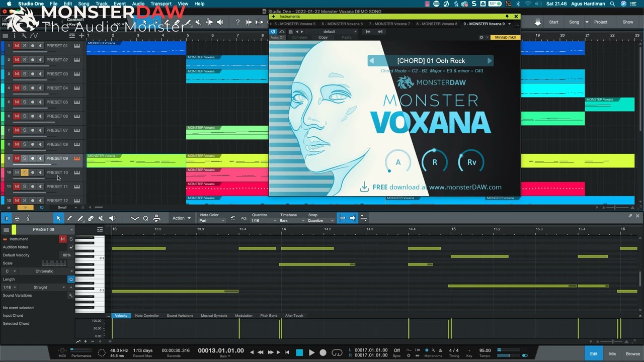Image resolution: width=644 pixels, height=362 pixels.
Task: Click Copy in plugin header
Action: click(x=323, y=37)
